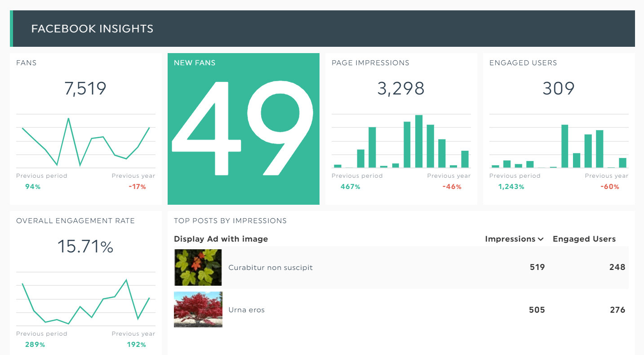Click the 519 impressions cell

tap(537, 267)
